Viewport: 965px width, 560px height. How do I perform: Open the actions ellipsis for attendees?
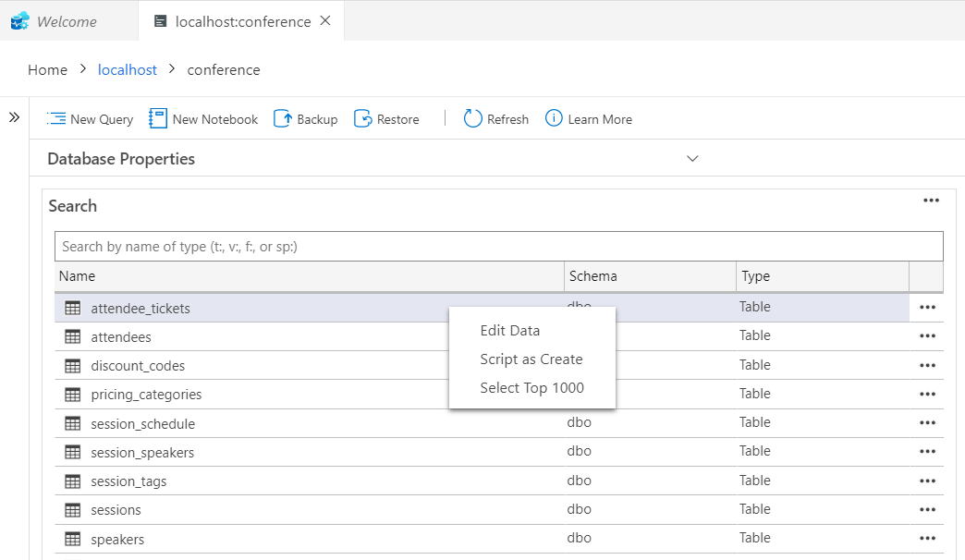point(927,336)
